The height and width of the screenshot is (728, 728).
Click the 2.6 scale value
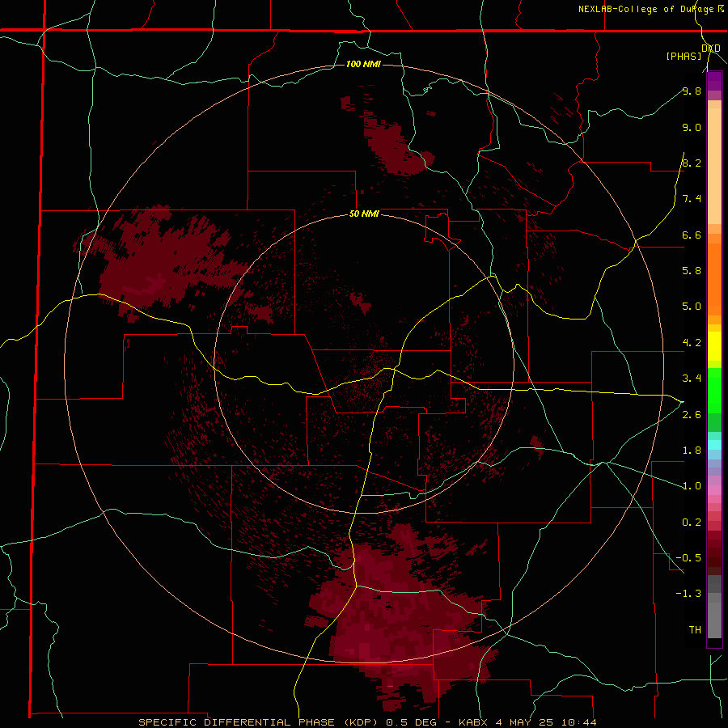coord(692,415)
